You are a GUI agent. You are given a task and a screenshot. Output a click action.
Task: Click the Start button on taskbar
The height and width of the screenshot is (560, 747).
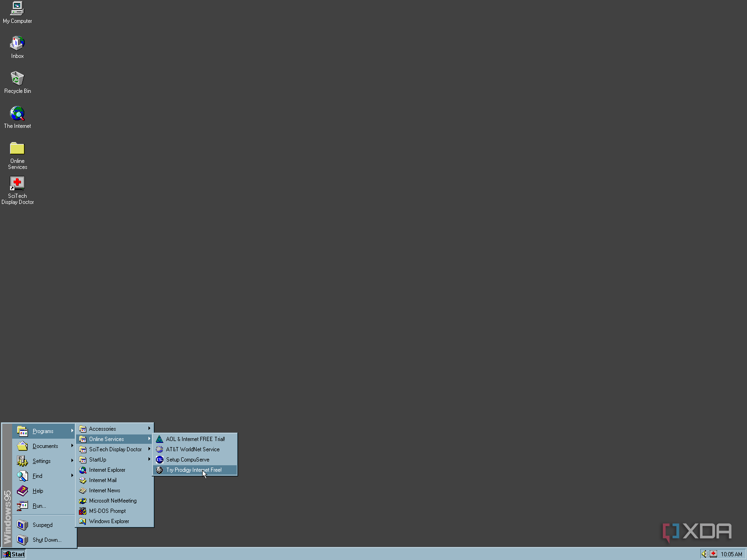tap(14, 554)
